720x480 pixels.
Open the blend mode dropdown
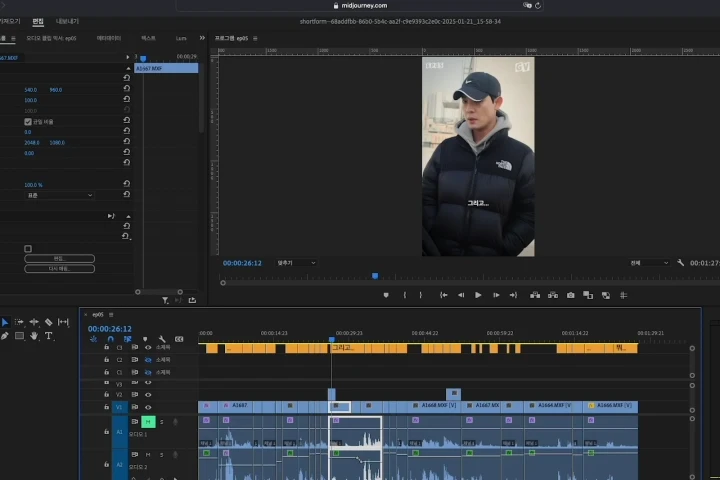(x=60, y=195)
